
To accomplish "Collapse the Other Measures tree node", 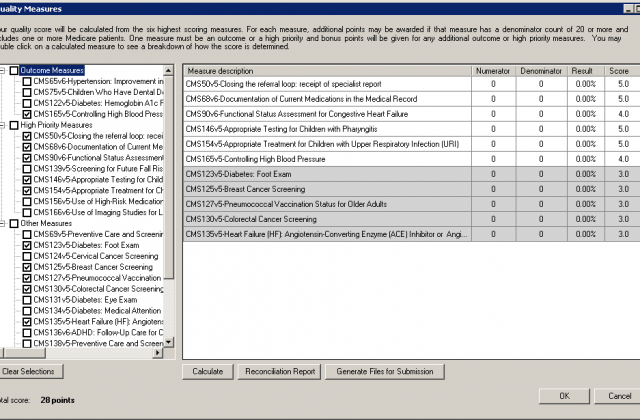I will (x=2, y=224).
